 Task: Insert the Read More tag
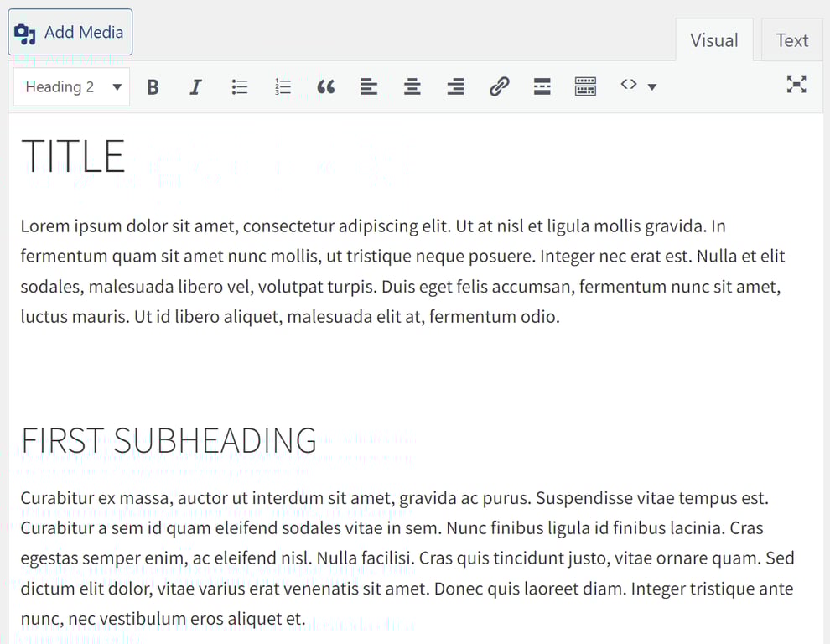click(542, 86)
